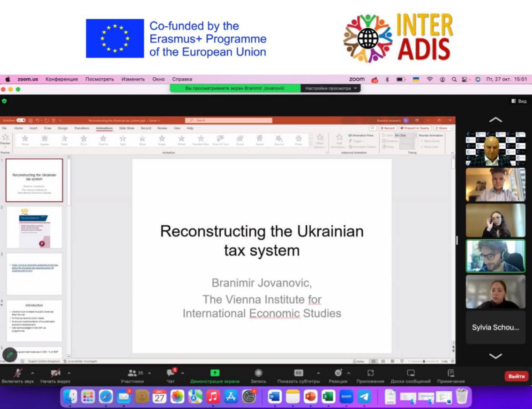Click the green Демонстрация экрана share icon
The width and height of the screenshot is (532, 409).
pyautogui.click(x=215, y=373)
